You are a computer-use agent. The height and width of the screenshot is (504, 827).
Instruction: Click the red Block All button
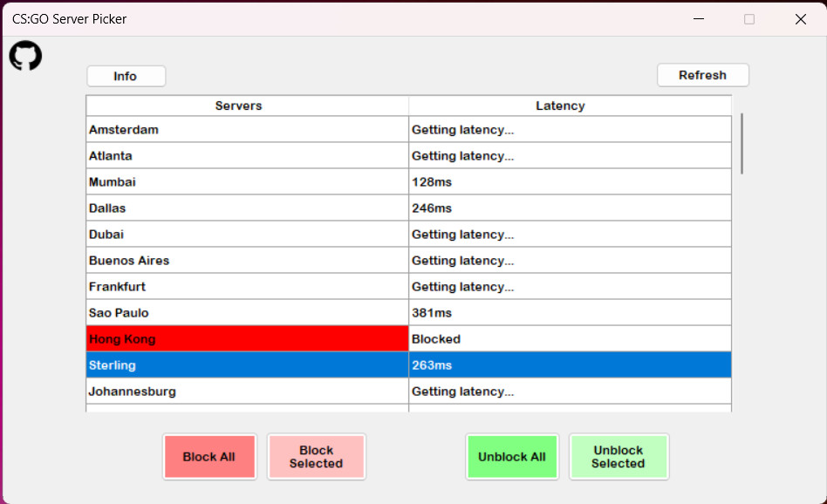209,457
